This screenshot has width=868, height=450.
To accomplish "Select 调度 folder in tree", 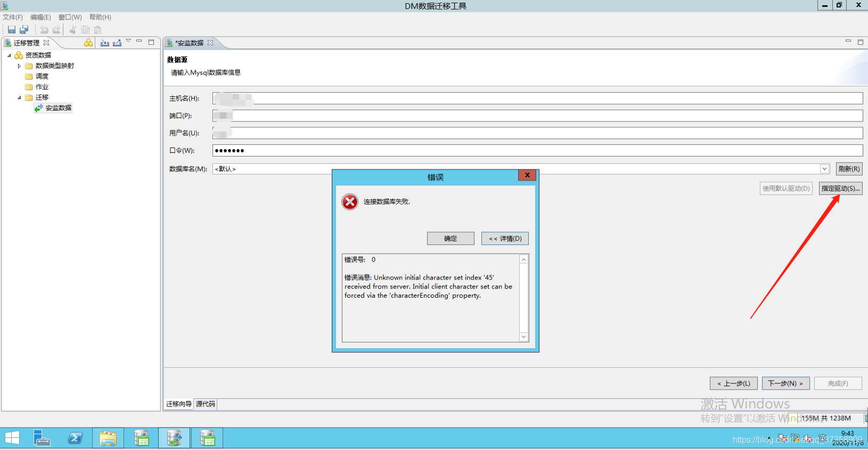I will (42, 76).
